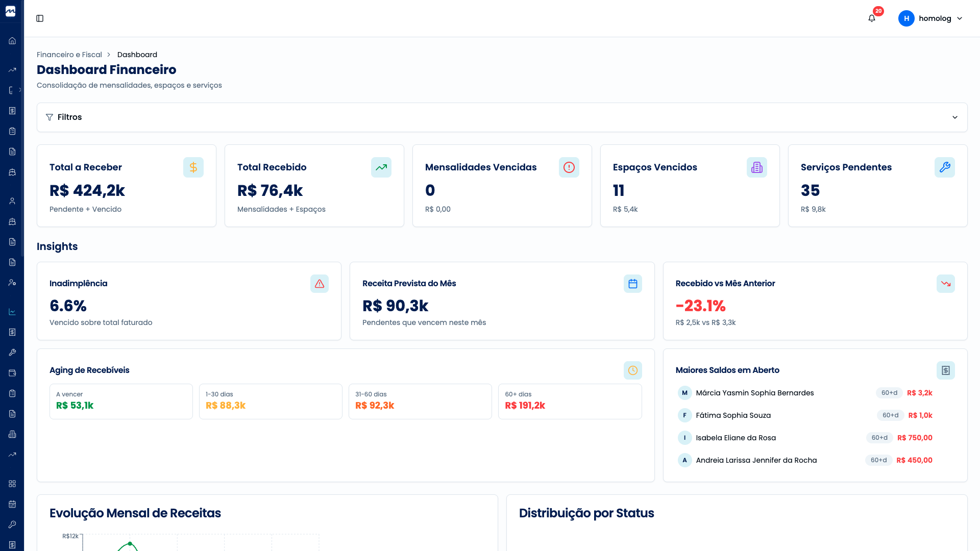980x551 pixels.
Task: Open the grid modules sidebar icon
Action: point(12,484)
